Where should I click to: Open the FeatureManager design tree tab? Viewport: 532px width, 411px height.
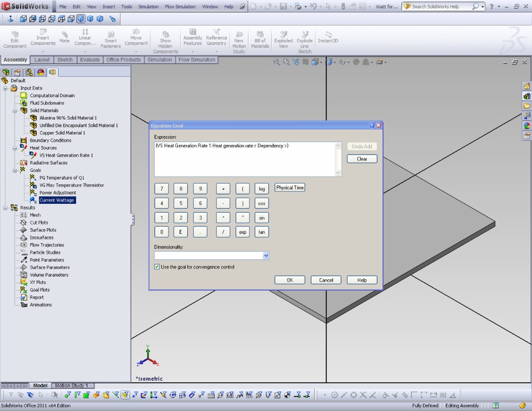tap(6, 72)
